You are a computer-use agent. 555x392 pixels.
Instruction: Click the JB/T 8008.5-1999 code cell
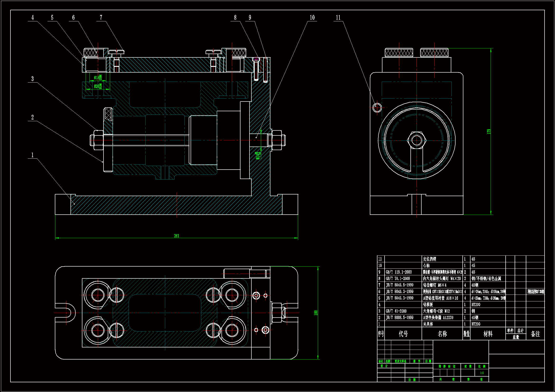click(400, 318)
